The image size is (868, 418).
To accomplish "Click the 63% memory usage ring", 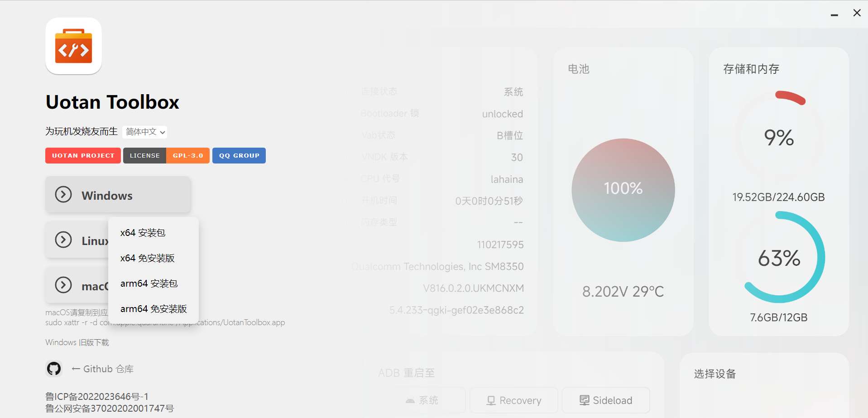I will (x=779, y=257).
